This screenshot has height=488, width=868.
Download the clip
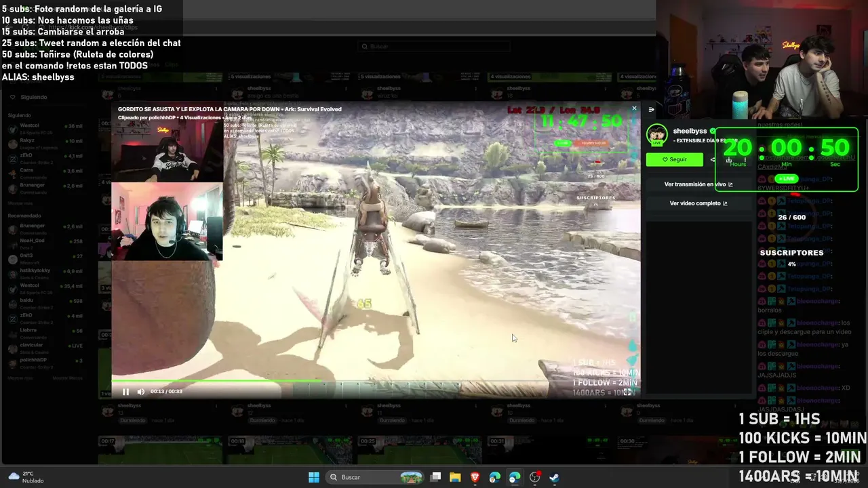pos(729,160)
